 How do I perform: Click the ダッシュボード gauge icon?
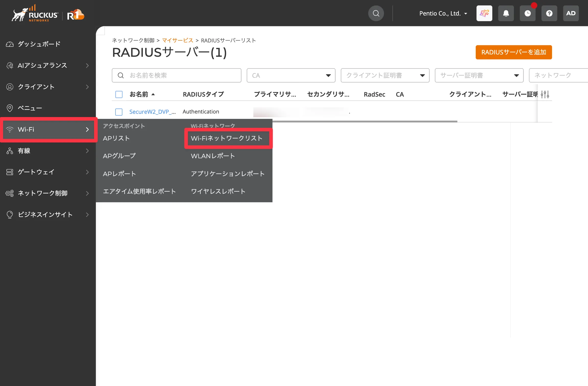(x=10, y=44)
